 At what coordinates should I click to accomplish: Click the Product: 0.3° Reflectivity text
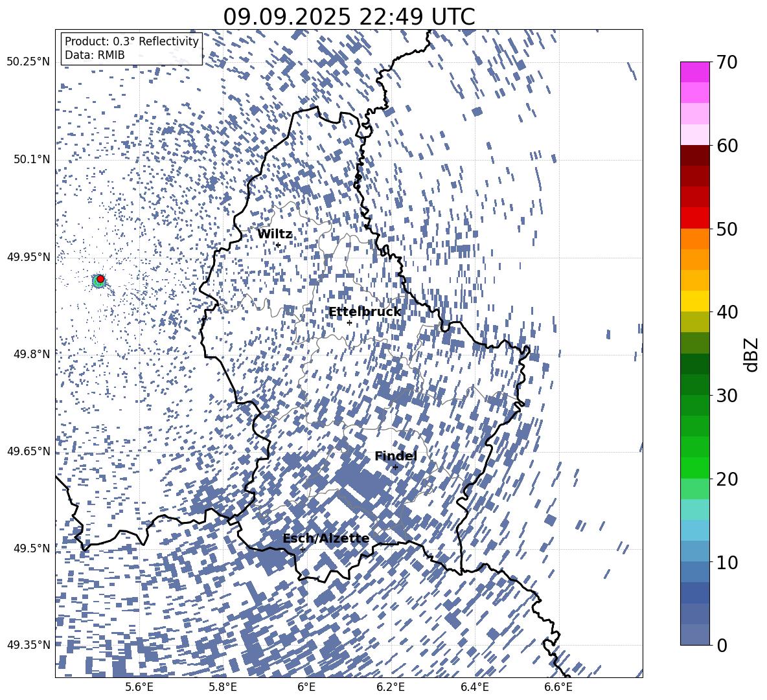(132, 41)
